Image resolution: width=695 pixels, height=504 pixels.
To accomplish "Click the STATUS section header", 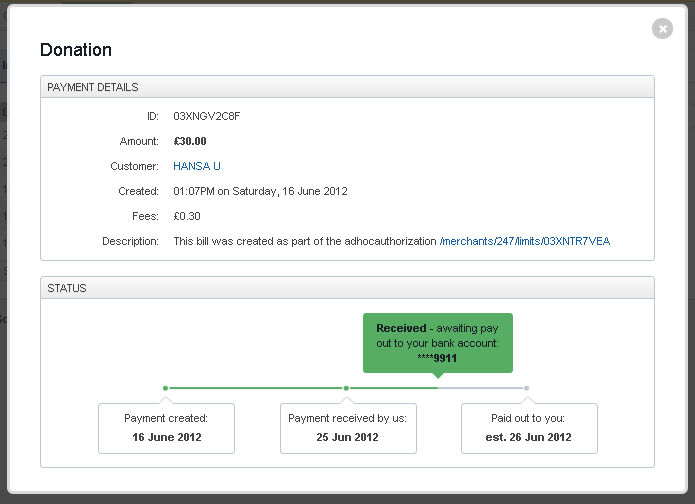I will 348,288.
